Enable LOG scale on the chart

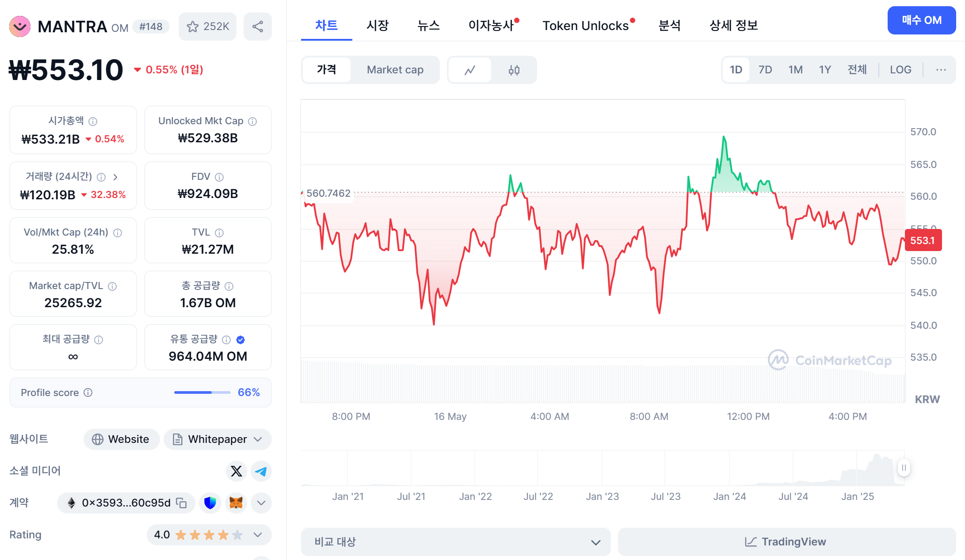pos(900,69)
